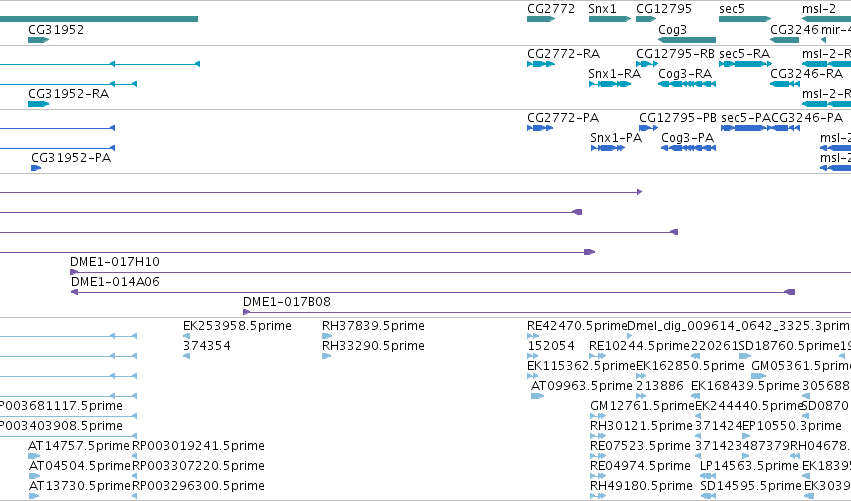
Task: Open the CG2772-RA transcript label
Action: (563, 54)
